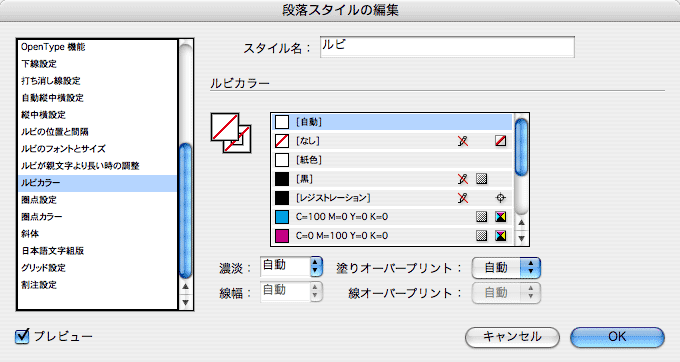The width and height of the screenshot is (680, 362).
Task: Click the none-type icon on [なし] row
Action: pyautogui.click(x=500, y=141)
